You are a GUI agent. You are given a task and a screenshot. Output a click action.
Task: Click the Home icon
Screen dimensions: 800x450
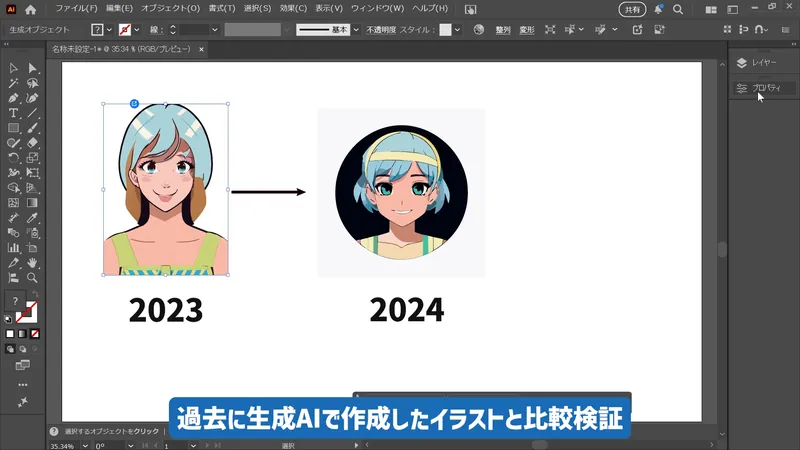pos(31,9)
